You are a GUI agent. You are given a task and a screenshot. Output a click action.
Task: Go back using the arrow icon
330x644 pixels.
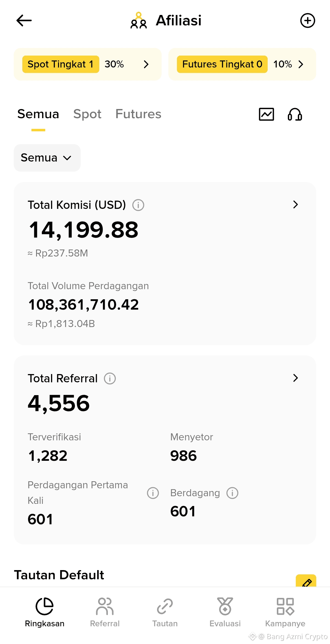click(24, 20)
